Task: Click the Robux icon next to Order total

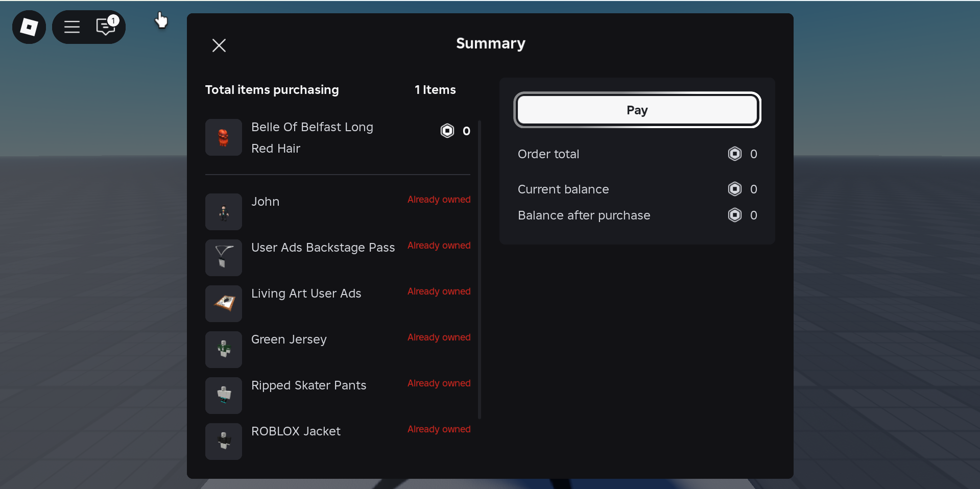Action: [x=734, y=154]
